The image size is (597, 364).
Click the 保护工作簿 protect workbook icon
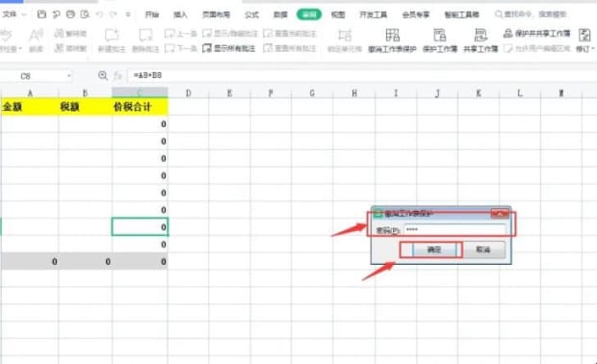point(440,36)
